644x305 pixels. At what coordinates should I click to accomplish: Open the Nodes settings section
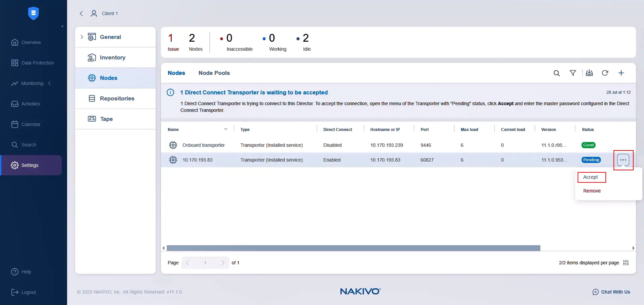pyautogui.click(x=115, y=78)
